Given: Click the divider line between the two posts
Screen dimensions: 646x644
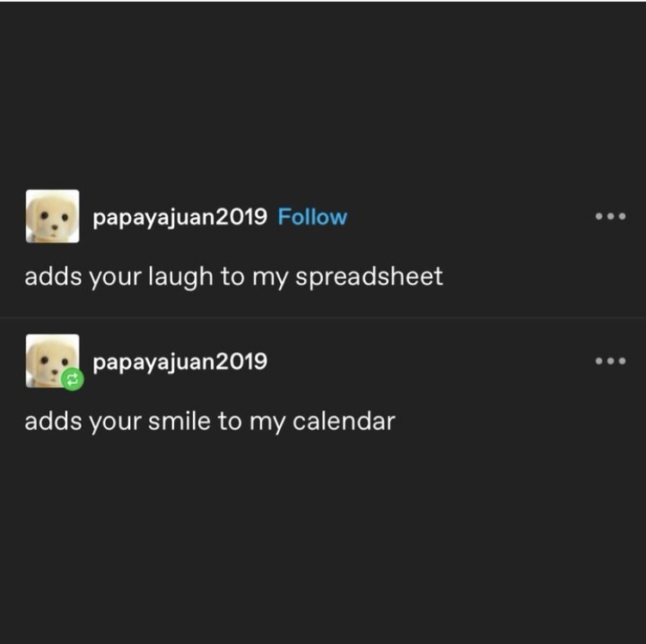Looking at the screenshot, I should coord(323,318).
